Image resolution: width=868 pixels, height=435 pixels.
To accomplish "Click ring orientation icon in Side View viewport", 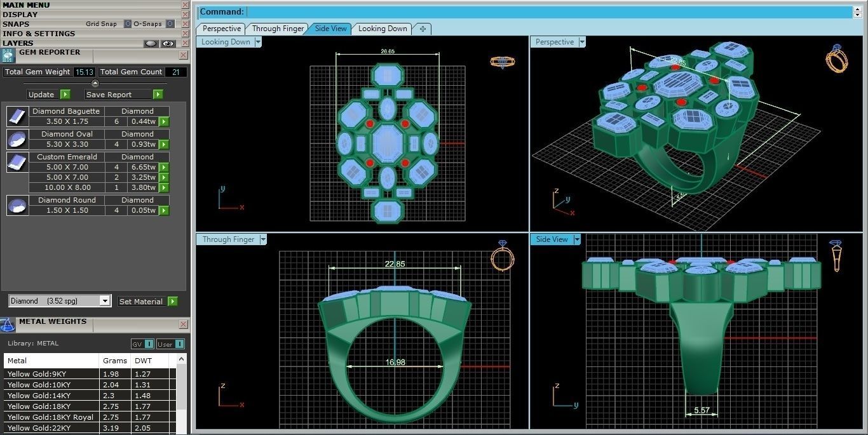I will [x=836, y=256].
